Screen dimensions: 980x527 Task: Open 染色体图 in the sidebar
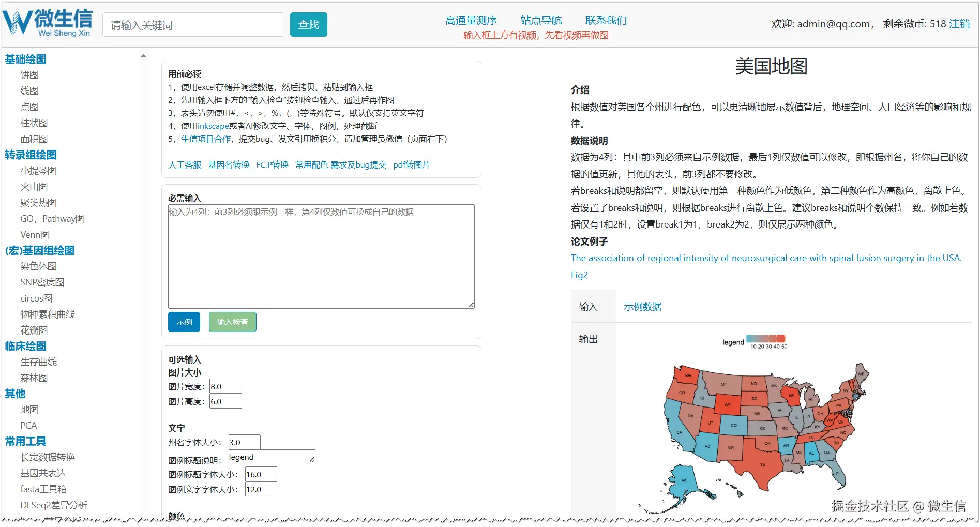pyautogui.click(x=39, y=266)
